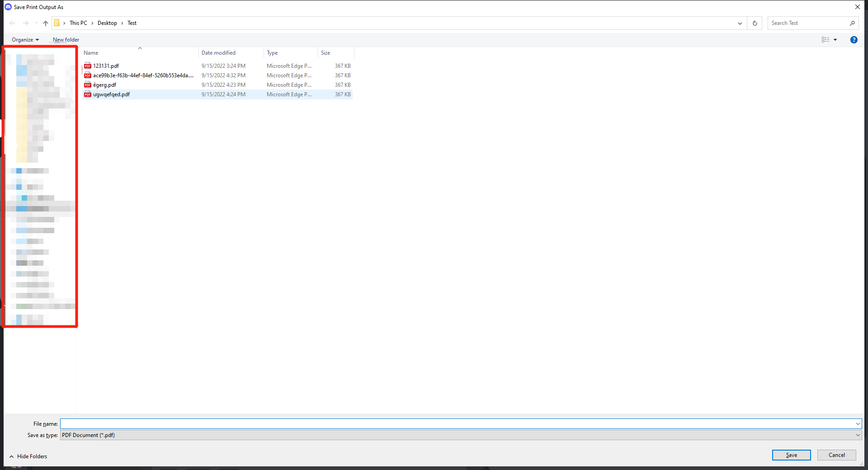Click the Save button
This screenshot has width=868, height=470.
point(791,455)
